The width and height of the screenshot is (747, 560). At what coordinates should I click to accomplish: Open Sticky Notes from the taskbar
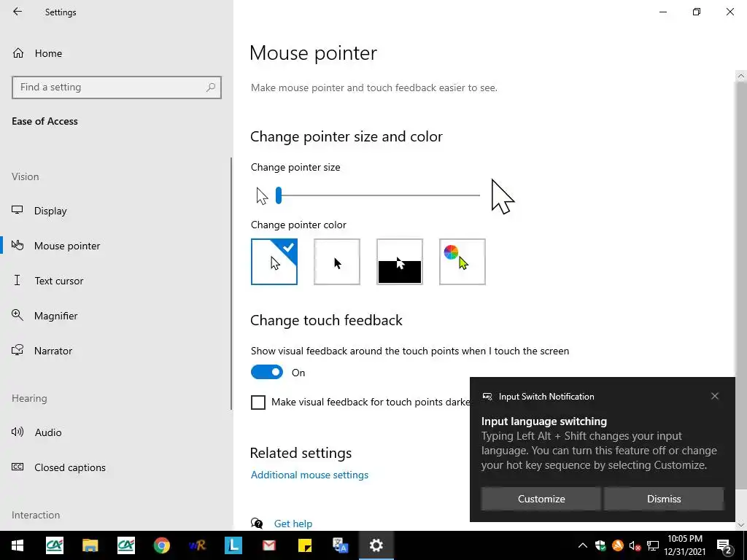pyautogui.click(x=304, y=545)
